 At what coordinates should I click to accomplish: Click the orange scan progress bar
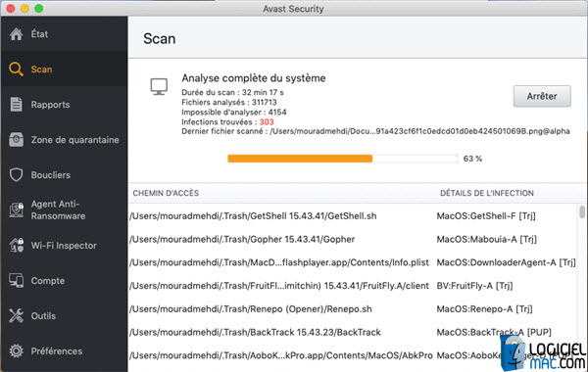(342, 159)
